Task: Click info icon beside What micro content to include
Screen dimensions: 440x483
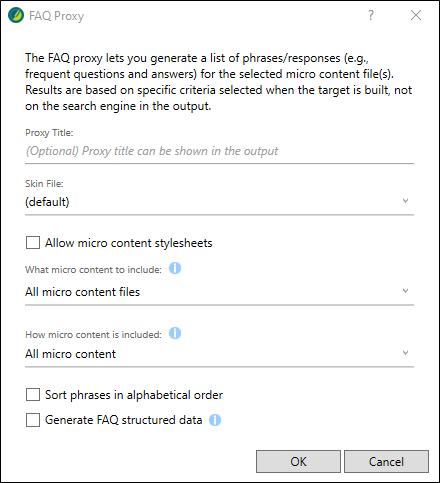Action: point(175,268)
